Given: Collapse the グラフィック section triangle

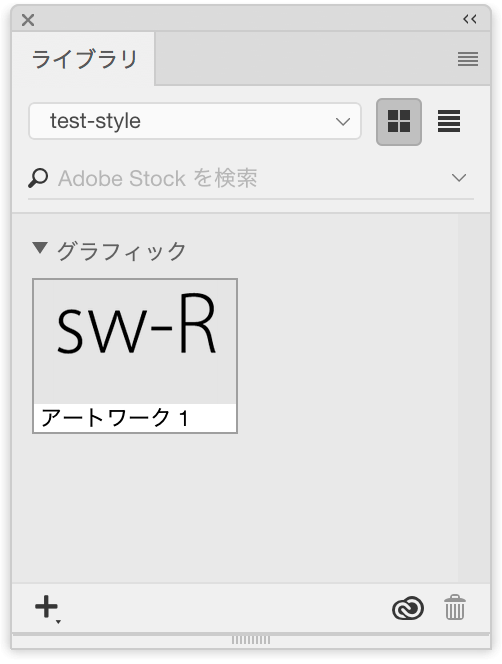Looking at the screenshot, I should pos(40,248).
